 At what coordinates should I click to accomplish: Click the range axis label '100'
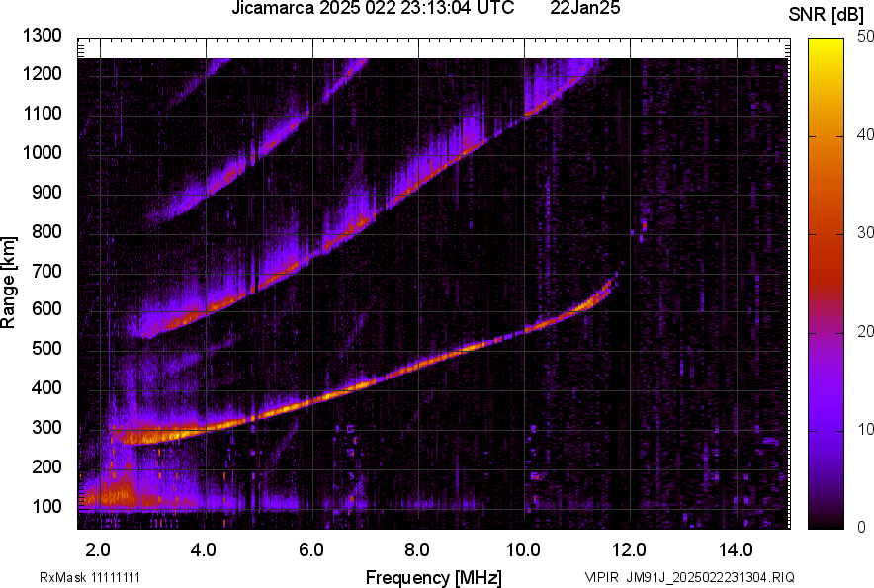click(x=46, y=506)
